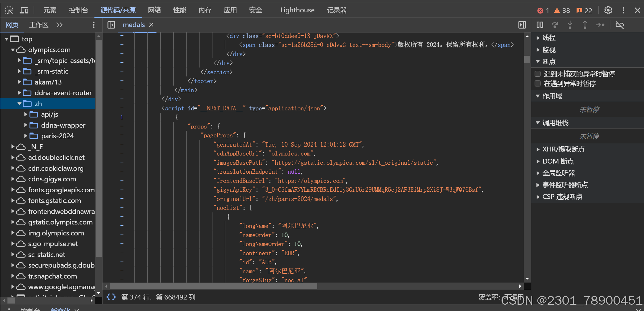Click the red error count indicator
644x311 pixels.
coord(543,11)
